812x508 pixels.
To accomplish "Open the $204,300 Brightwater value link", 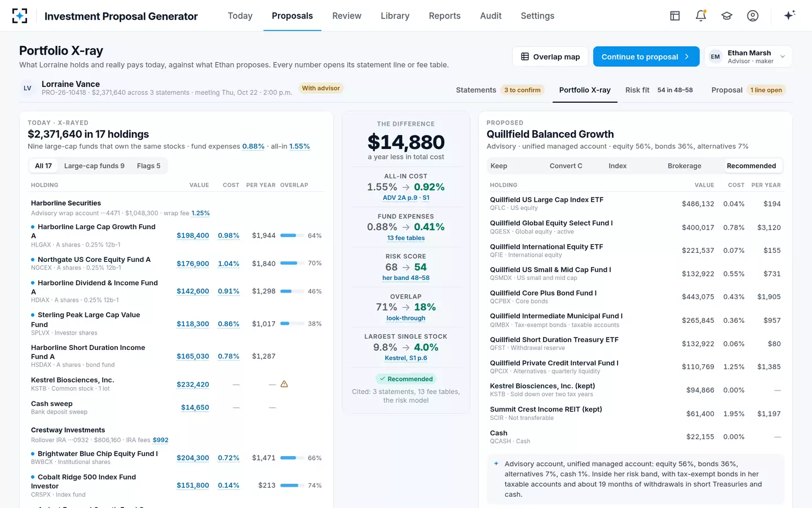I will (193, 458).
